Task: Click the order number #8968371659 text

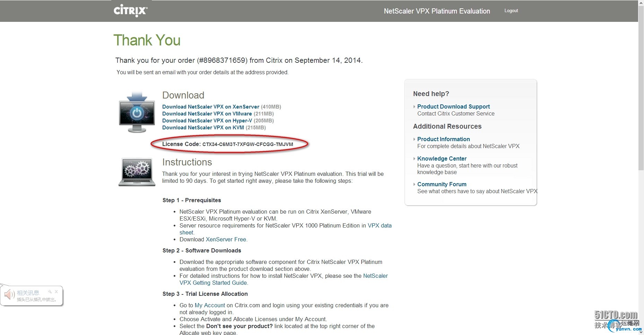Action: click(x=222, y=60)
